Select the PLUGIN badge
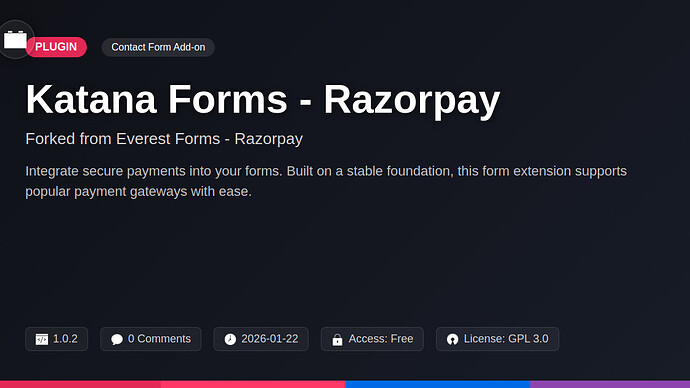690x388 pixels. pyautogui.click(x=56, y=47)
